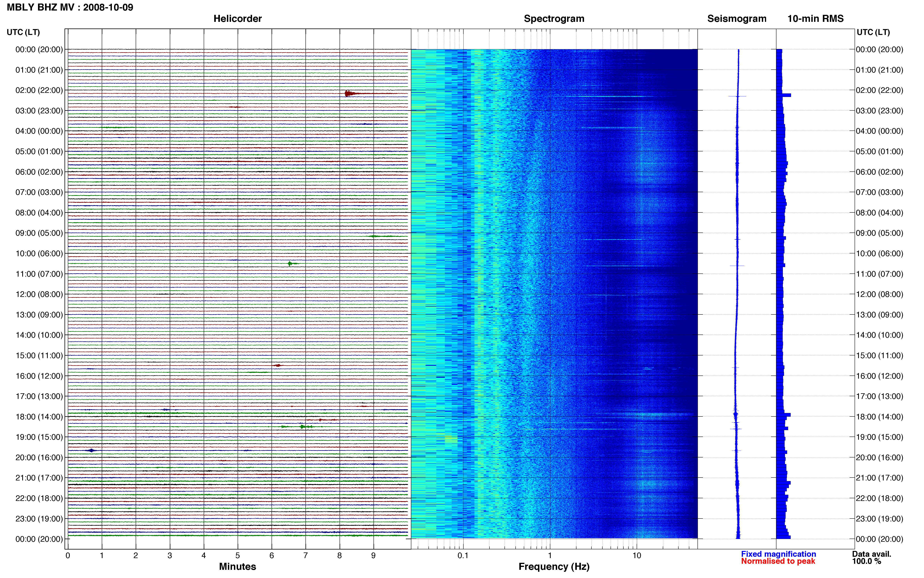
Task: Click the minute '0' tick label on helicorder
Action: 68,555
